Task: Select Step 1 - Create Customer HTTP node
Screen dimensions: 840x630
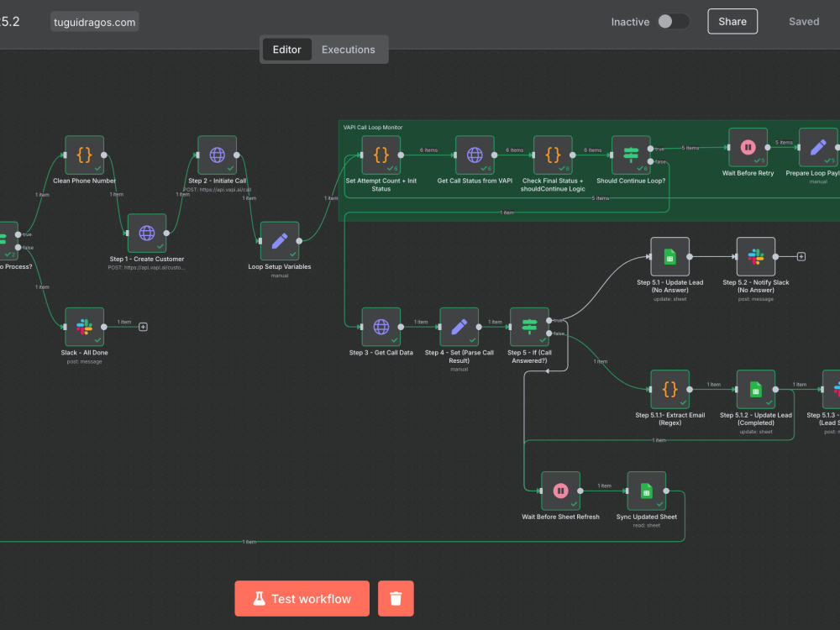Action: coord(147,233)
